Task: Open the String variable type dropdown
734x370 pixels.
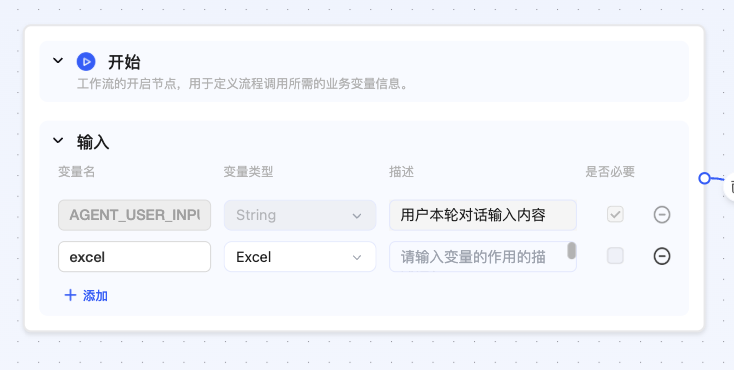Action: coord(300,215)
